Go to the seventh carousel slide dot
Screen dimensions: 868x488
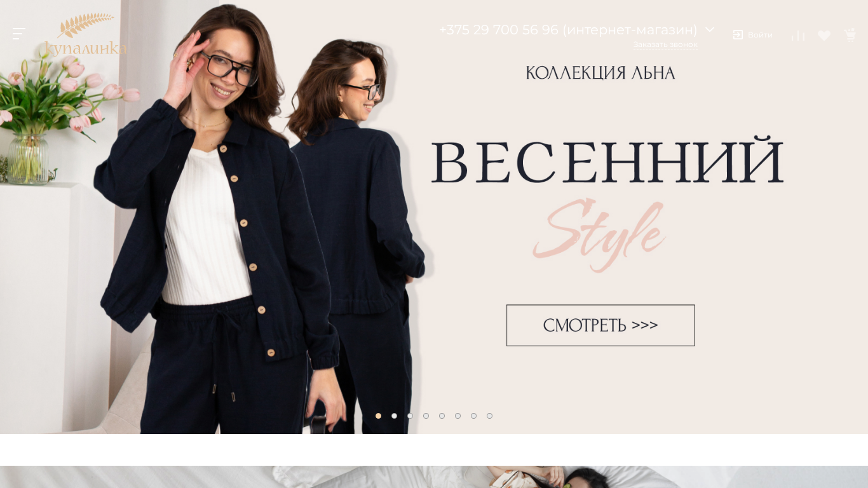473,416
